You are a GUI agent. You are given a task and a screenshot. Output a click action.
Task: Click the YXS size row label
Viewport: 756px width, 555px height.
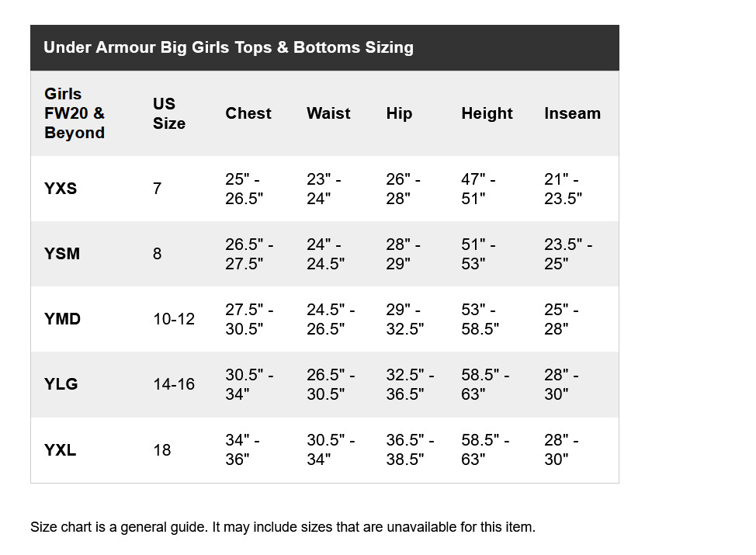(61, 189)
